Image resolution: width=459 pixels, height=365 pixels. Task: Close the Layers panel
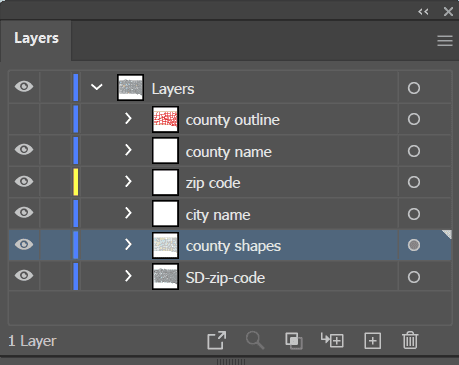coord(448,12)
